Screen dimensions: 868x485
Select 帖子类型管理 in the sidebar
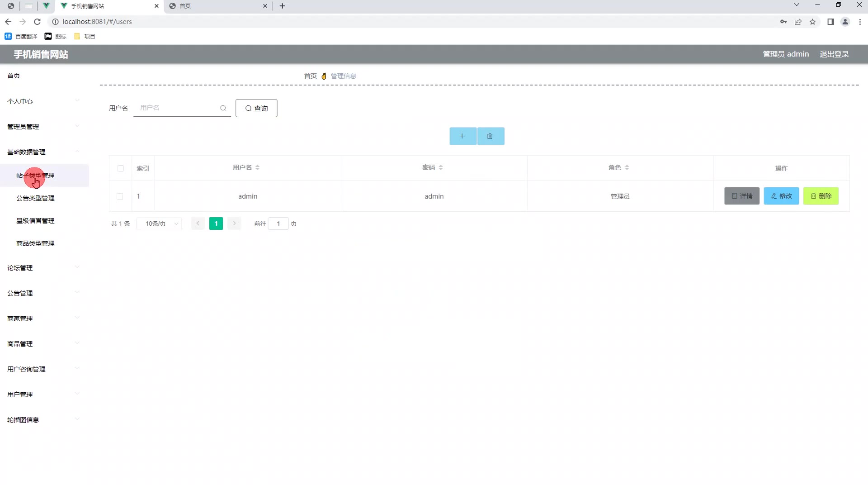coord(44,176)
